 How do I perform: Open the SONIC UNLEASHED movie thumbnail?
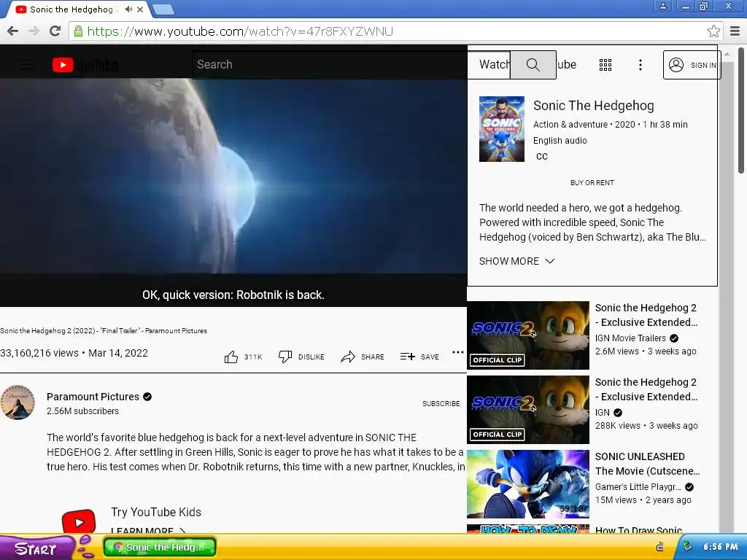(x=528, y=484)
